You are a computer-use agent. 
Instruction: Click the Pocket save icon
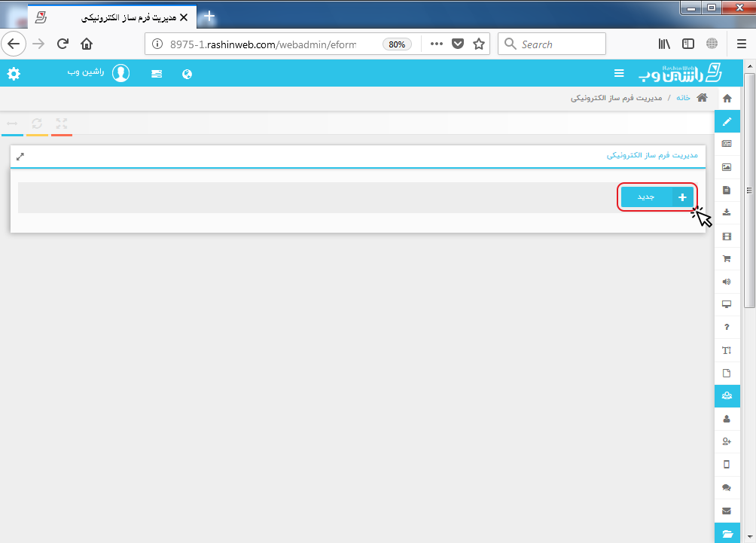458,44
